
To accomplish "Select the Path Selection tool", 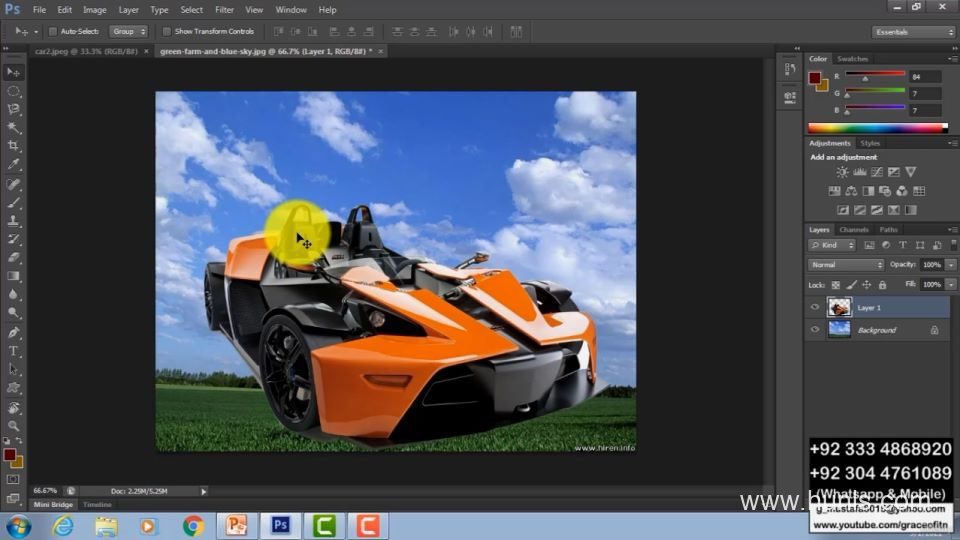I will coord(13,370).
